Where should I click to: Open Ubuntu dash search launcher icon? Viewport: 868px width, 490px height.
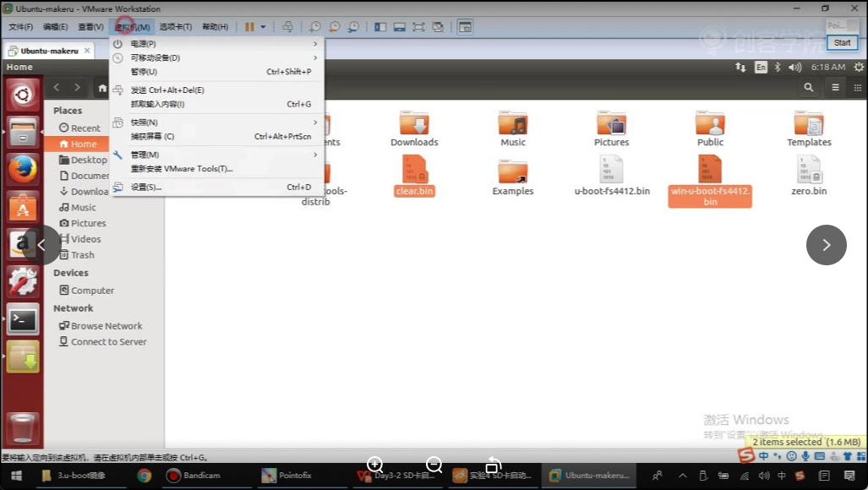pyautogui.click(x=22, y=95)
